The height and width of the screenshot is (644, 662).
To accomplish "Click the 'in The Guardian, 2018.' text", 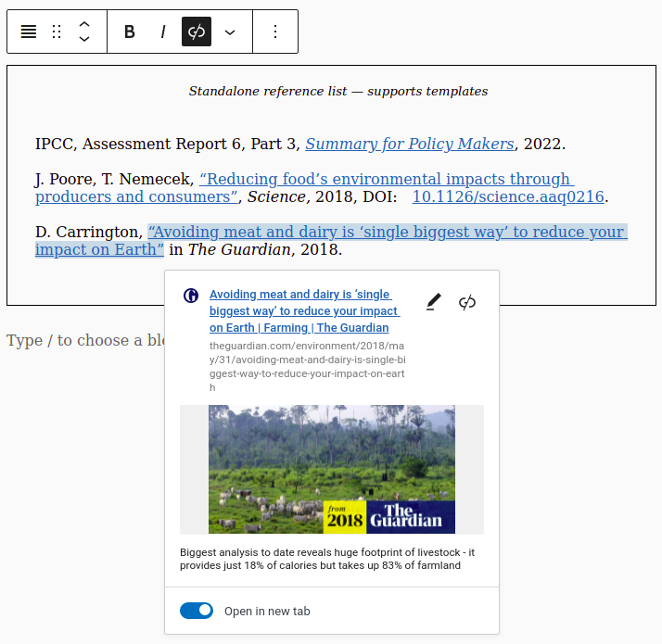I will [255, 250].
